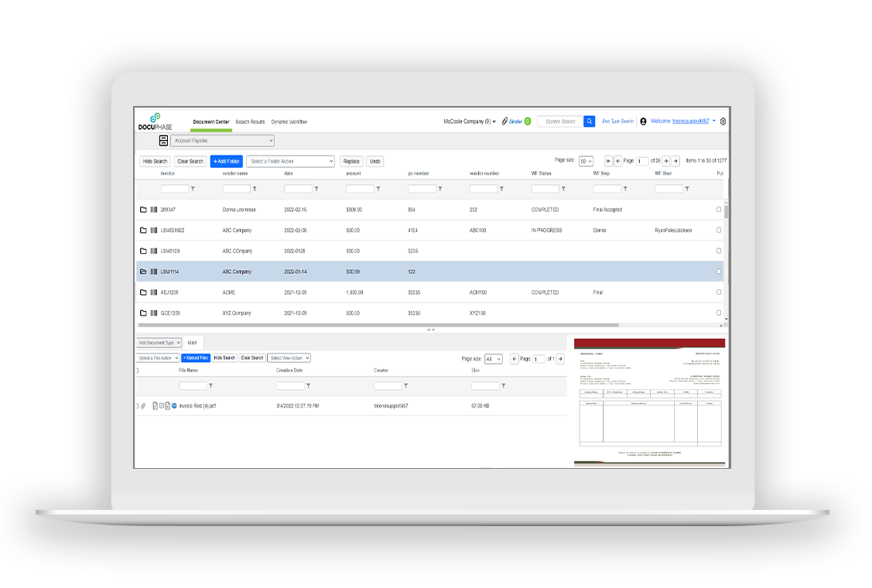This screenshot has height=588, width=872.
Task: Click the Add Folder button
Action: [227, 162]
